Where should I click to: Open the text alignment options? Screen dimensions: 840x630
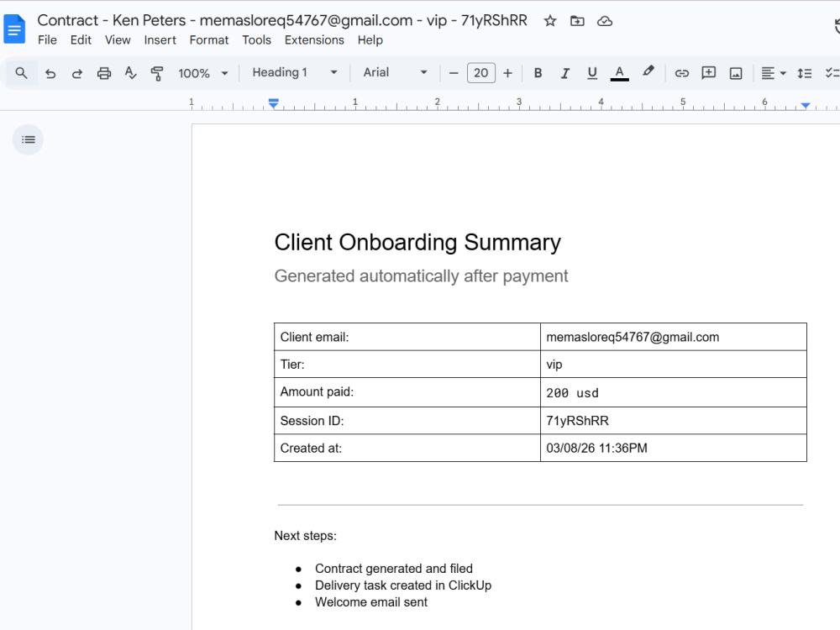pos(773,73)
